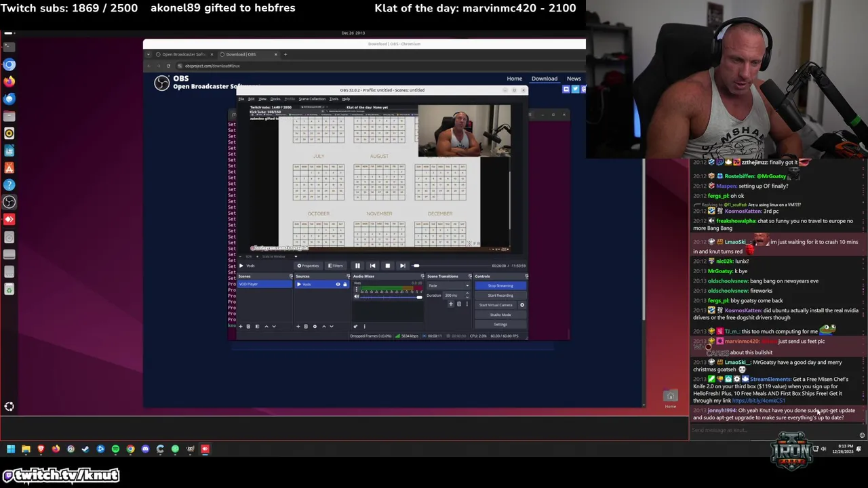Open advanced audio properties gears icon

(356, 327)
